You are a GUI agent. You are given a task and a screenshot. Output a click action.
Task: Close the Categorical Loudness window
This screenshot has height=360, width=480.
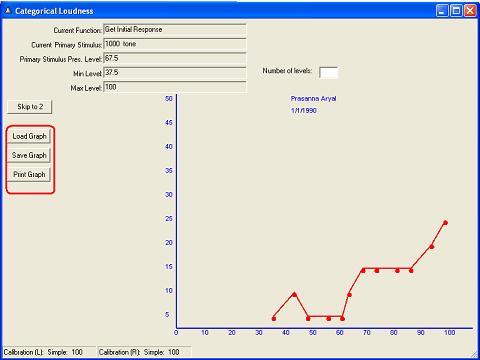470,11
